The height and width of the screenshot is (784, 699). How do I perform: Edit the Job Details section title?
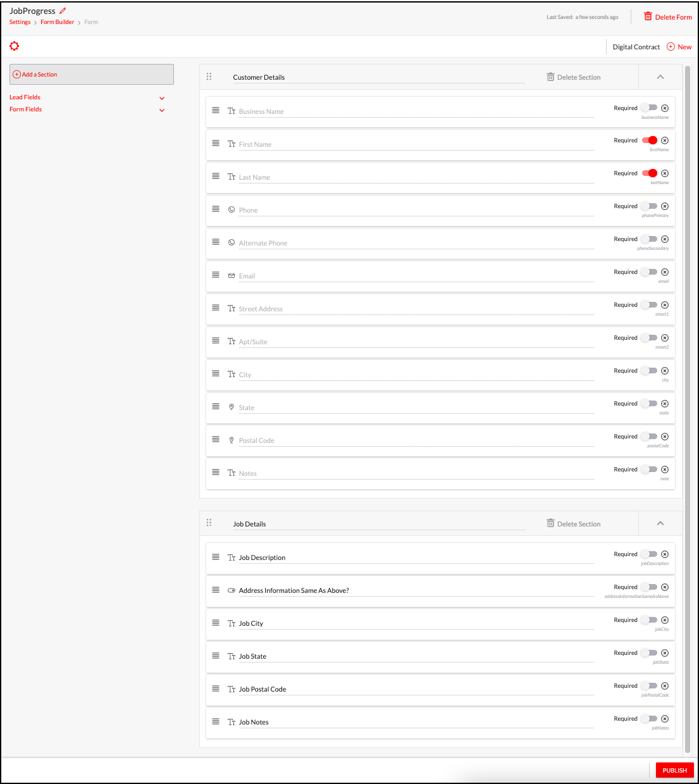point(378,524)
